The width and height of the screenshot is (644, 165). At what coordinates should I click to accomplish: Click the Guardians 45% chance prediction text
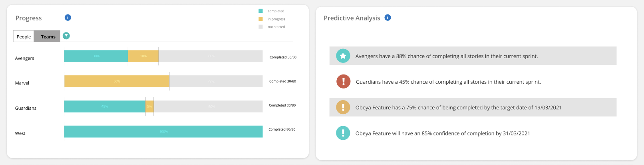[x=448, y=82]
